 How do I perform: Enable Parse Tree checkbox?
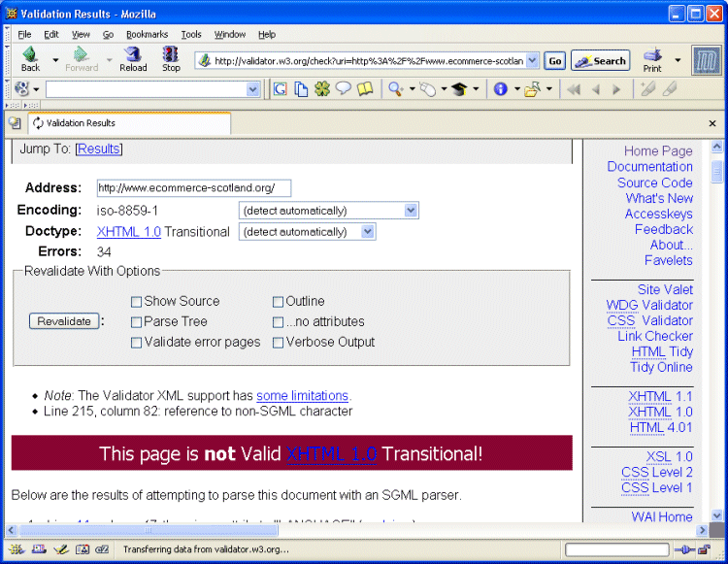136,322
